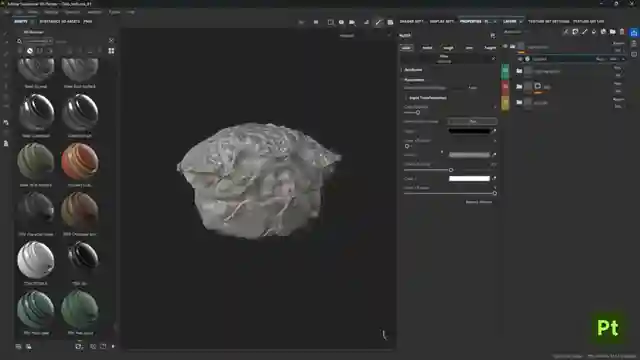Open the grey color swatch picker

point(469,155)
